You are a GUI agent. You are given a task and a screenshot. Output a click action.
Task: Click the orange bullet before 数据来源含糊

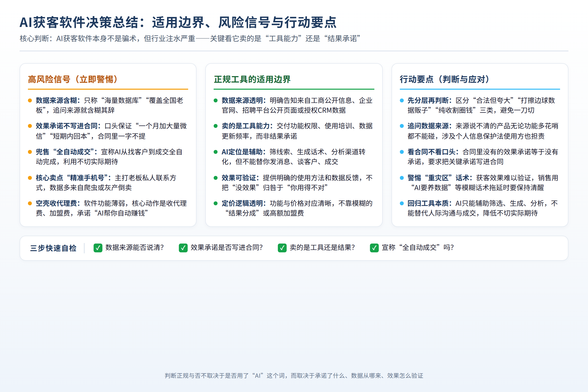(30, 100)
